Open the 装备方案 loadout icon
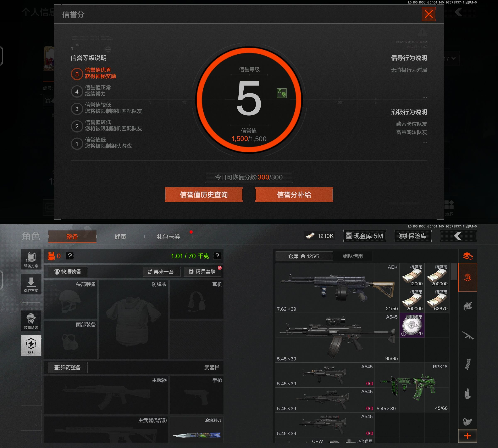This screenshot has width=498, height=448. [31, 259]
